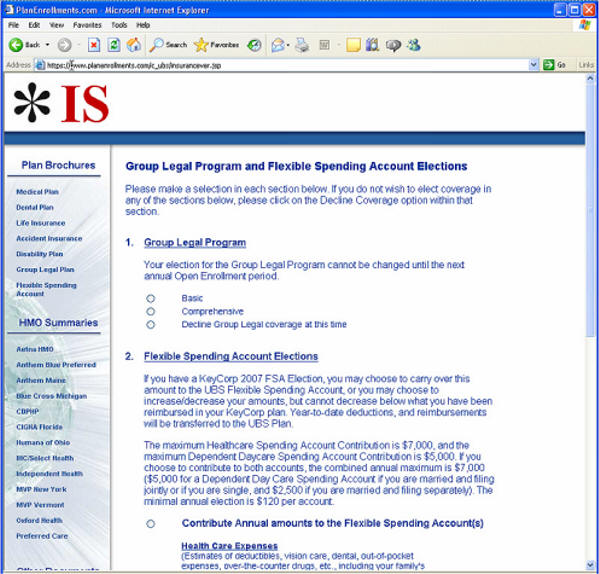
Task: Open the File menu
Action: pos(13,25)
